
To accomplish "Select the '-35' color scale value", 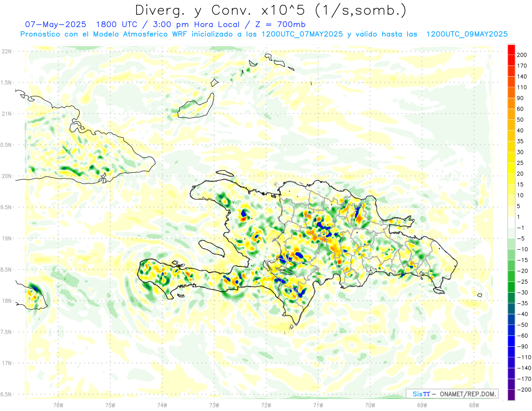I will point(522,304).
